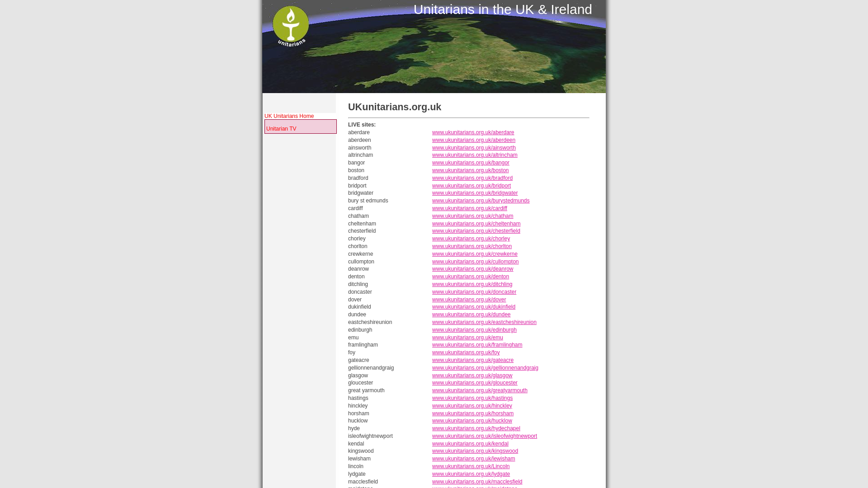
Task: Open the crewkerne site link
Action: (475, 254)
